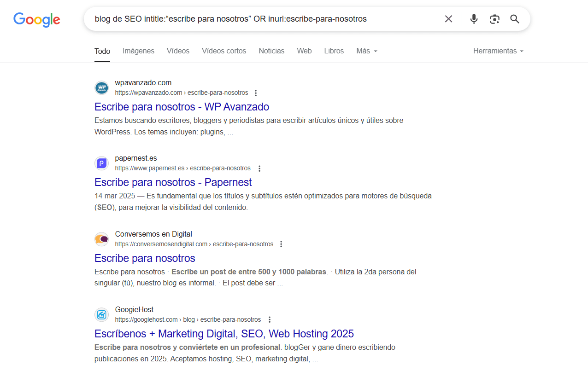588x371 pixels.
Task: Open the Vídeos cortos tab
Action: tap(224, 51)
